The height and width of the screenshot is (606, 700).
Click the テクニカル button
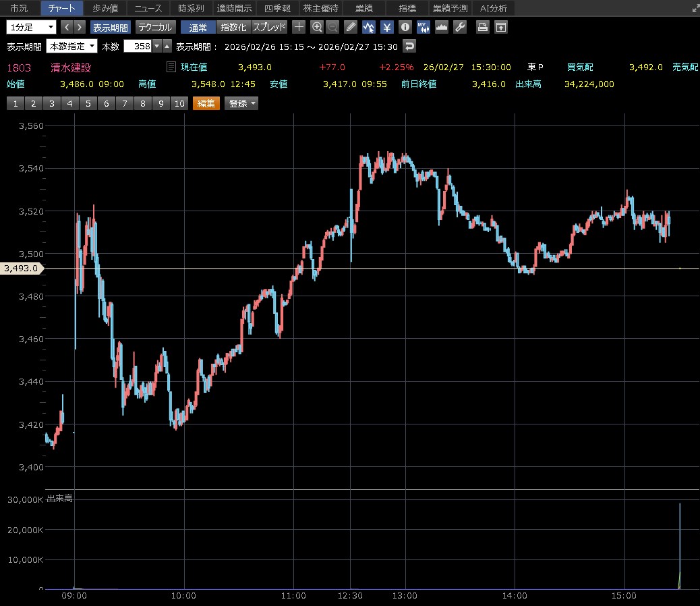pos(156,27)
